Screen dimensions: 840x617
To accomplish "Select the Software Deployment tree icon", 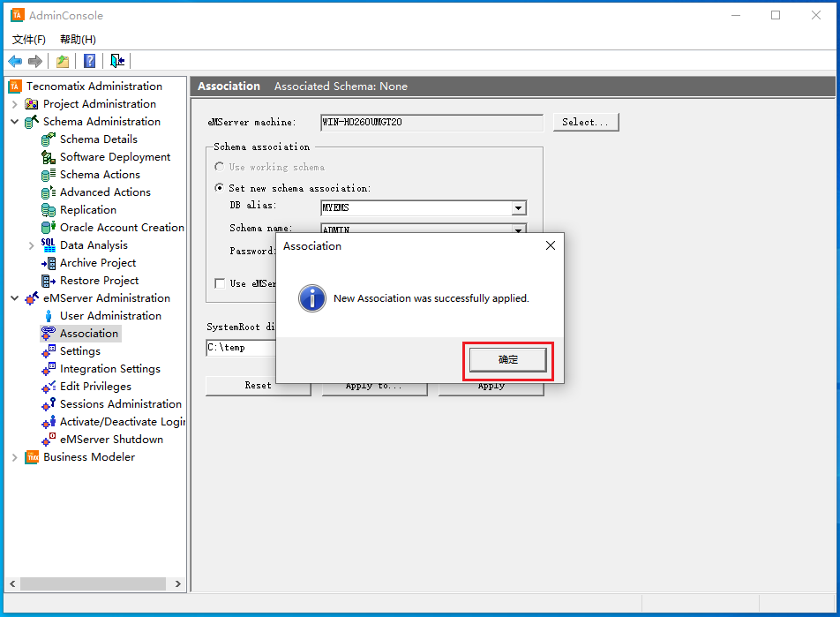I will pos(49,157).
